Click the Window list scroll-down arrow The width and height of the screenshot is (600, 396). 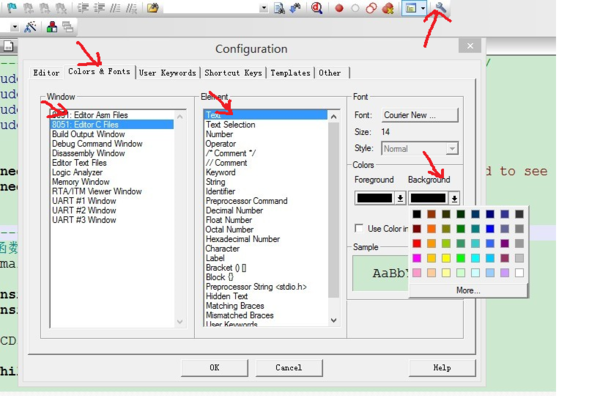coord(180,321)
